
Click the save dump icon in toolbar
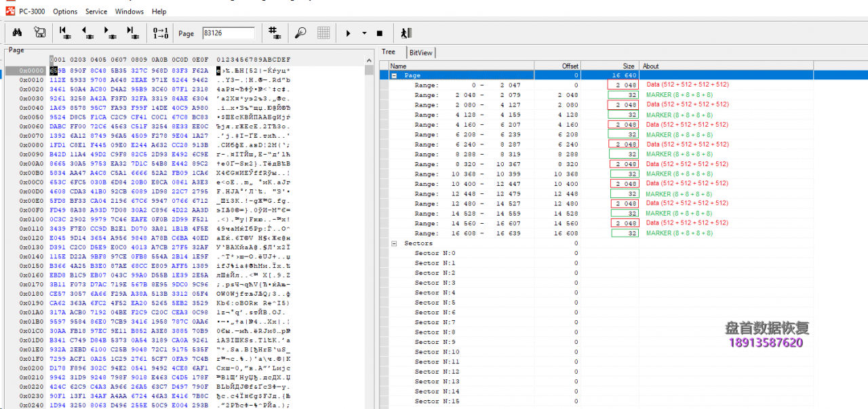(40, 33)
